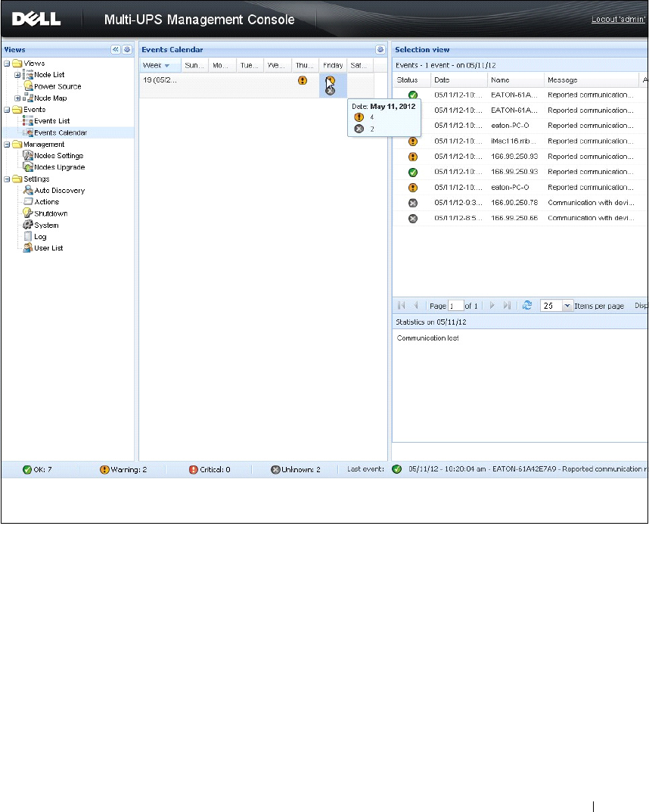
Task: Select Events Calendar tree item
Action: [61, 132]
